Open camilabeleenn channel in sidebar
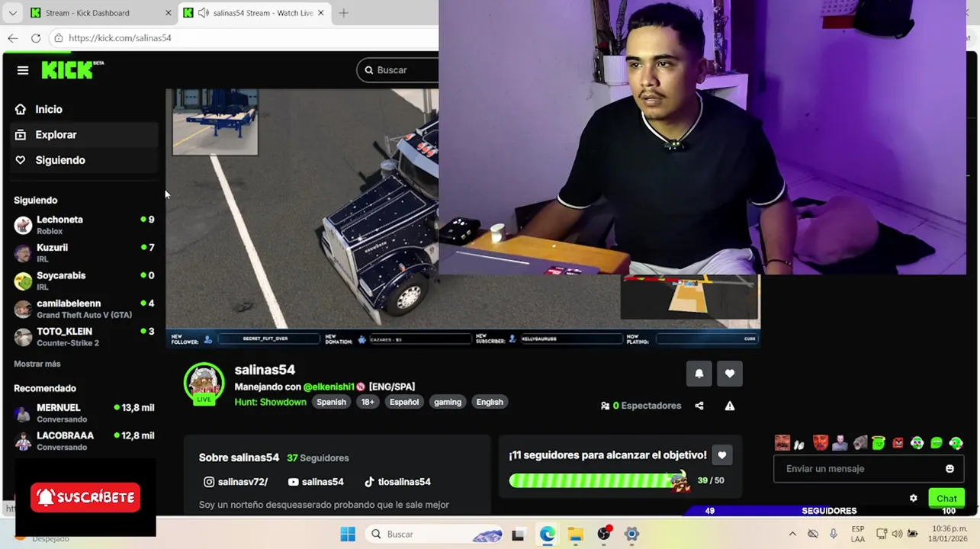Screen dimensions: 980x549 (x=84, y=309)
